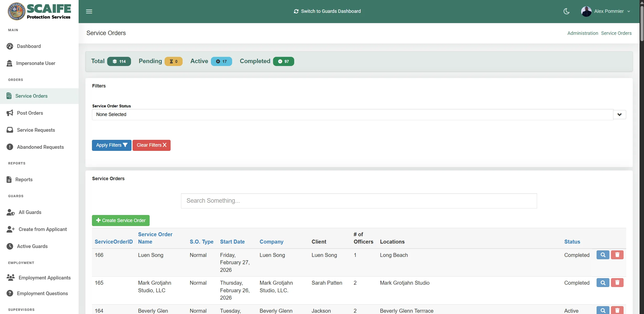Viewport: 644px width, 314px height.
Task: Sort by Start Date column
Action: 232,242
